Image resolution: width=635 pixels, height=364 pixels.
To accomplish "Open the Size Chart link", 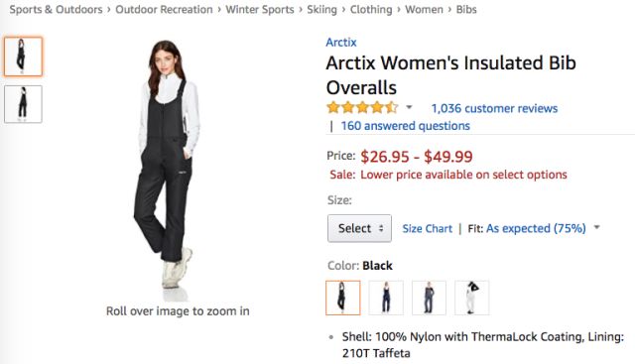I will pos(427,228).
